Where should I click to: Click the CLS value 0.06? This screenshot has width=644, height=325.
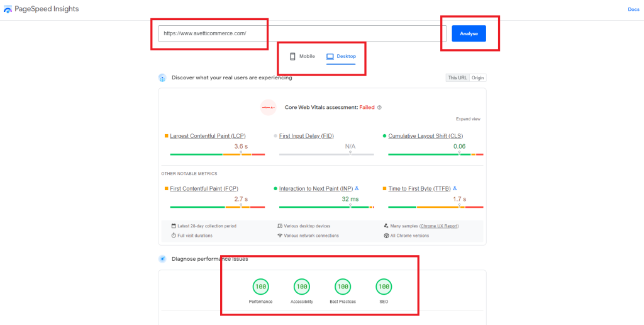460,147
